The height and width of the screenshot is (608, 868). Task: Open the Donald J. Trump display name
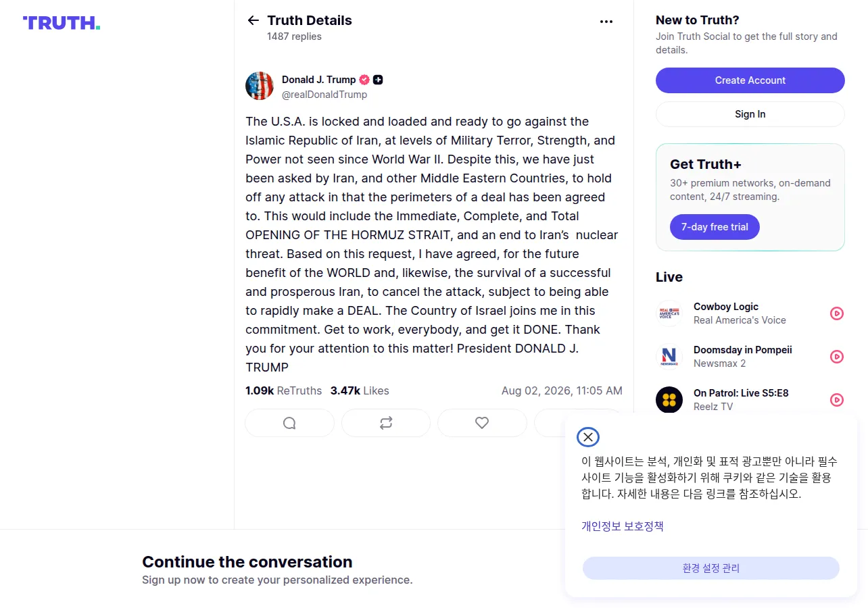pyautogui.click(x=318, y=80)
